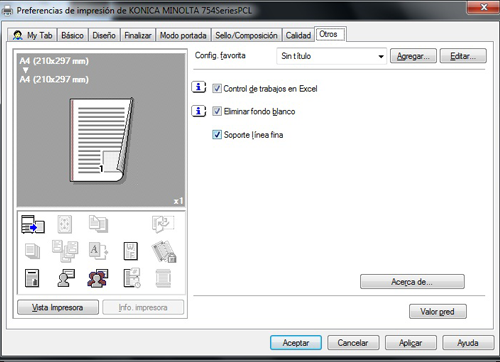Click the Editar... button
The width and height of the screenshot is (500, 362).
click(x=463, y=56)
